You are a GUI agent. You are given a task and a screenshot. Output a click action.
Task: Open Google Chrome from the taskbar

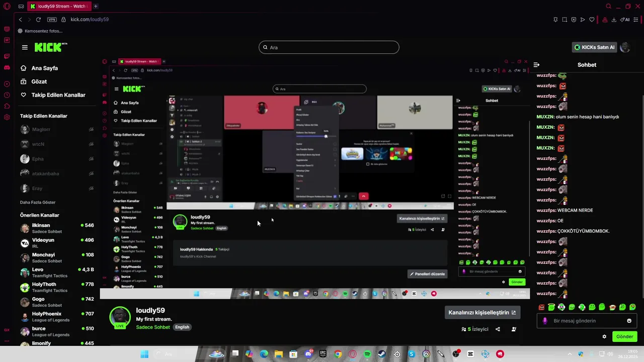tap(338, 354)
